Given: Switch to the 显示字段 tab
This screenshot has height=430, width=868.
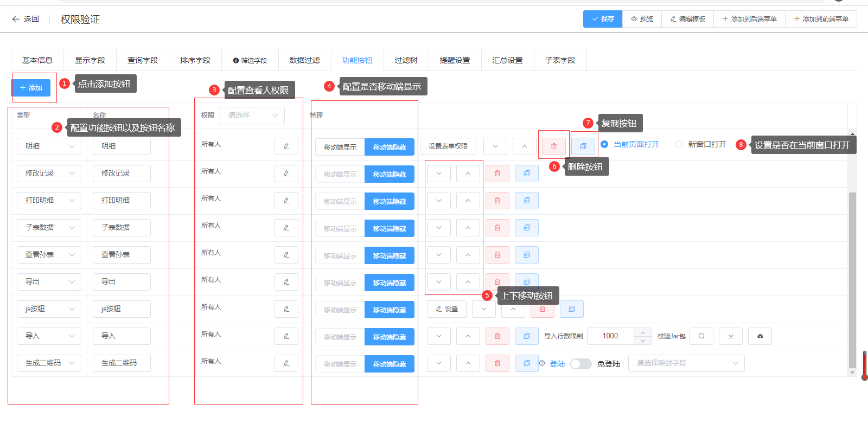Looking at the screenshot, I should click(x=90, y=60).
